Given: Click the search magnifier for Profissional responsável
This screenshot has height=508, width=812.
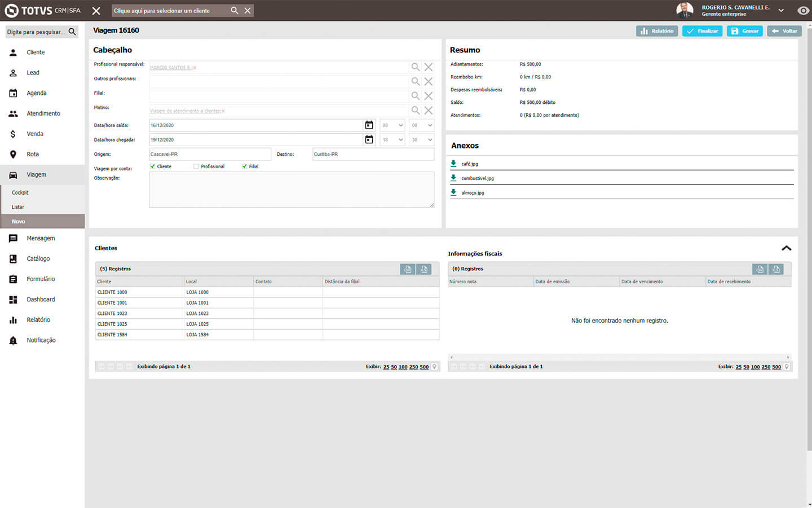Looking at the screenshot, I should 415,67.
